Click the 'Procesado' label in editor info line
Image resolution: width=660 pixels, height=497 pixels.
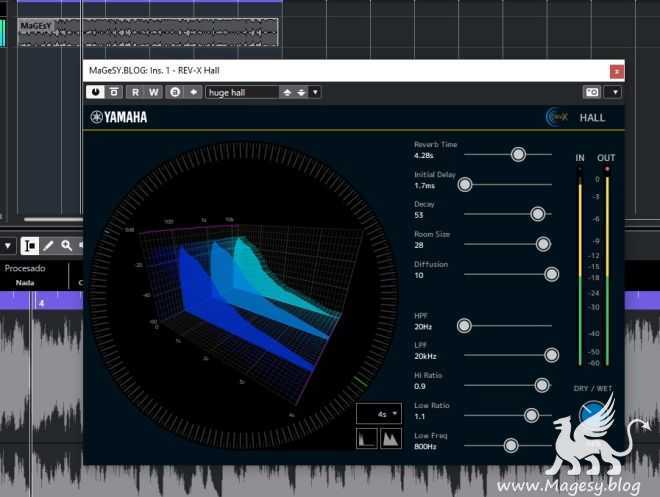25,268
